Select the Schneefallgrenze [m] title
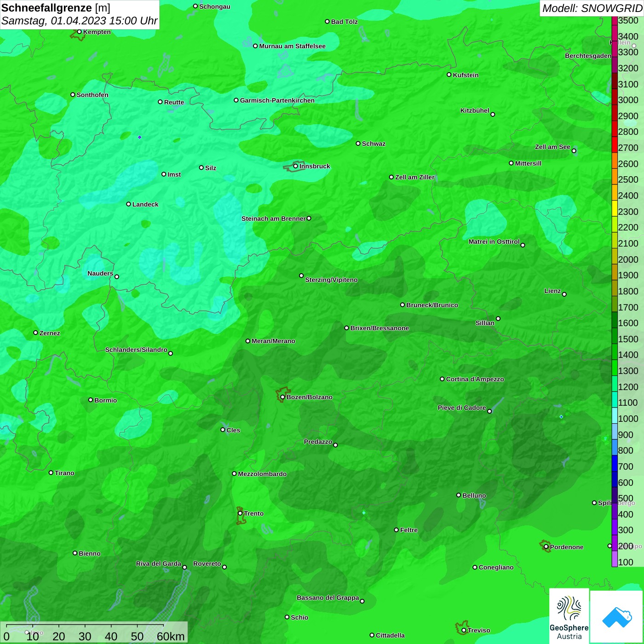644x644 pixels. click(x=56, y=8)
